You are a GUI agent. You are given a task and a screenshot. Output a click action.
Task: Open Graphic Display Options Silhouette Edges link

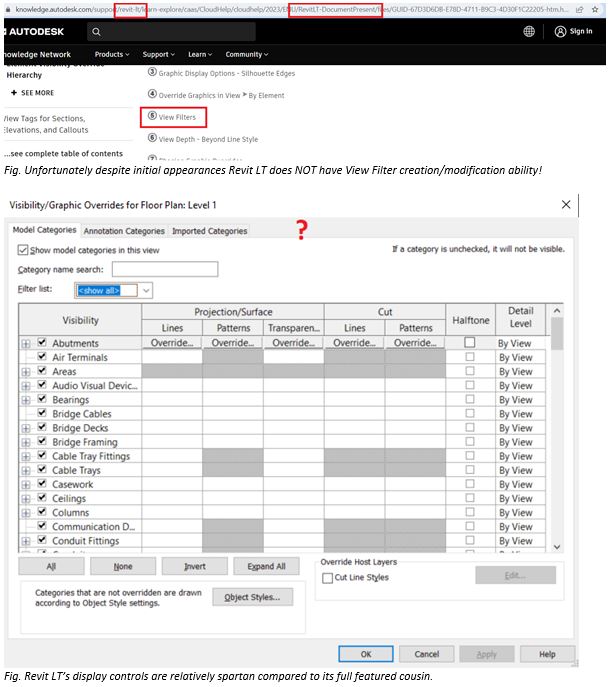227,73
